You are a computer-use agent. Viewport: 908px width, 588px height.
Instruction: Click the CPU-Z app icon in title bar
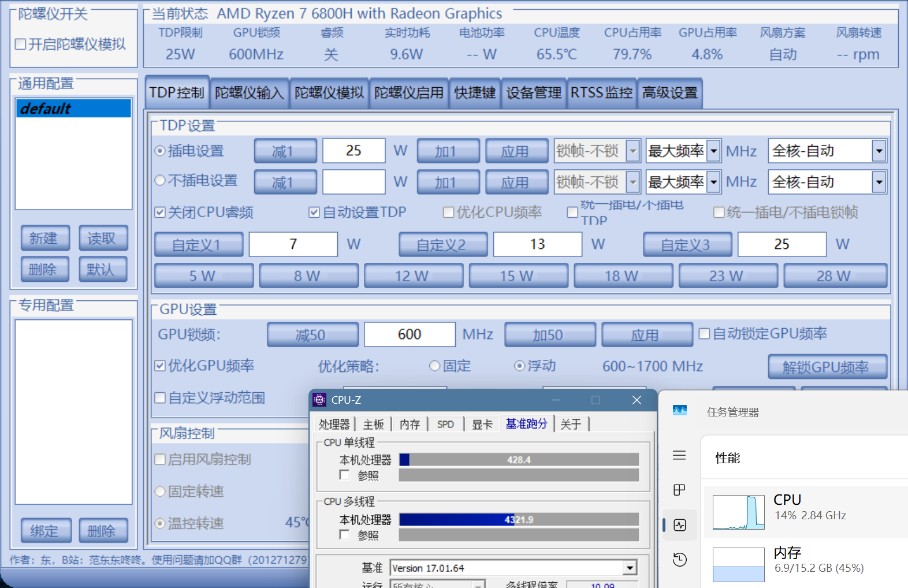pyautogui.click(x=319, y=400)
